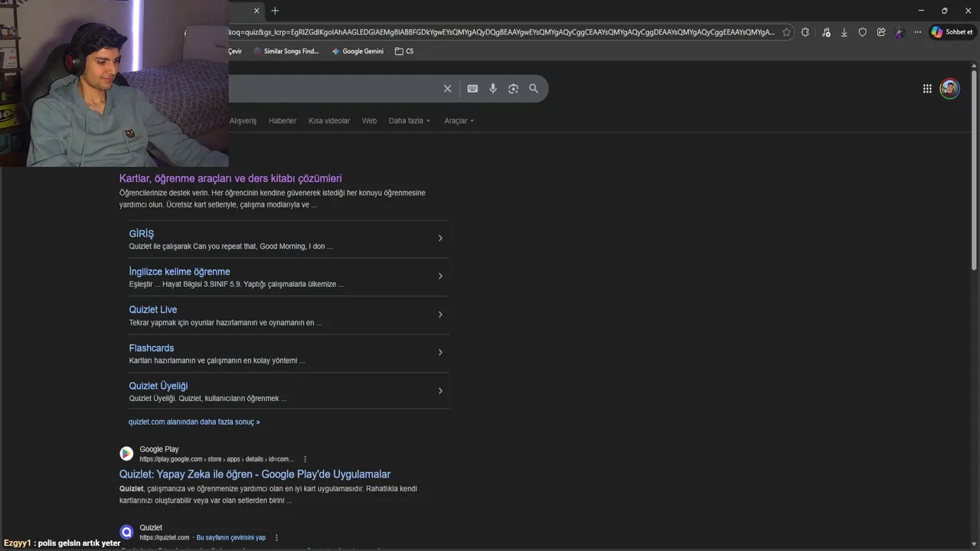Click the 'Öğrencilerinize destek verin' snippet text

[272, 199]
